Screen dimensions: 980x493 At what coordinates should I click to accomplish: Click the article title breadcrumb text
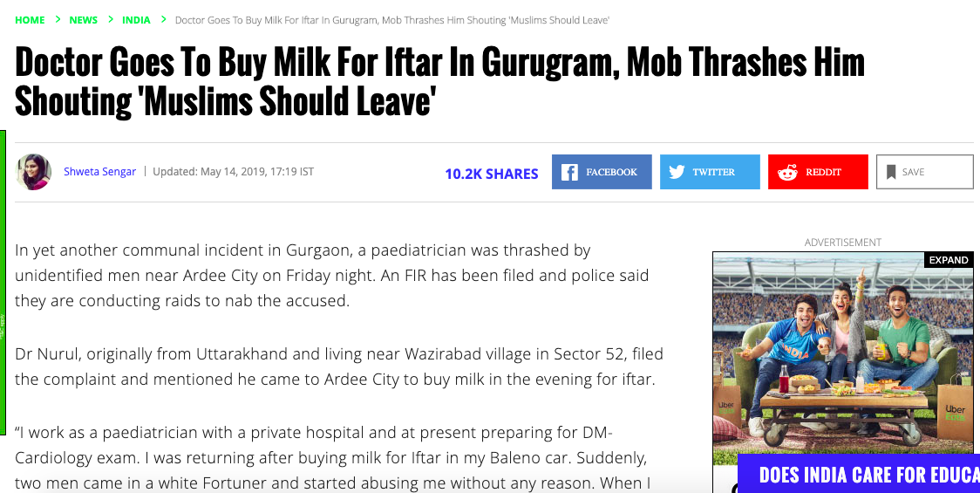coord(391,20)
